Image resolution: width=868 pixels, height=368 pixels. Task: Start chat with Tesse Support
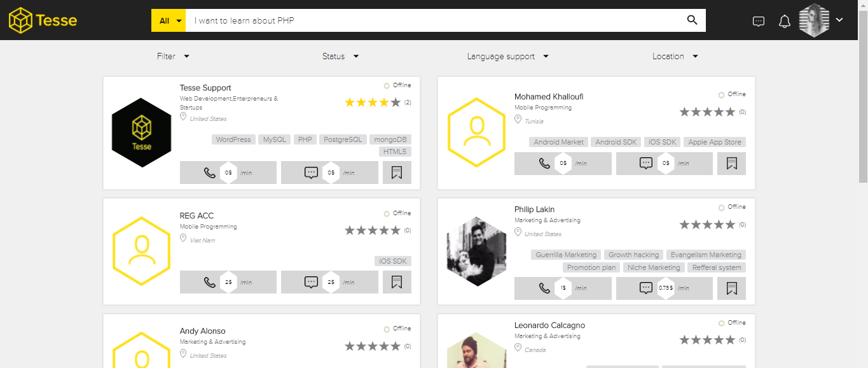[x=329, y=173]
